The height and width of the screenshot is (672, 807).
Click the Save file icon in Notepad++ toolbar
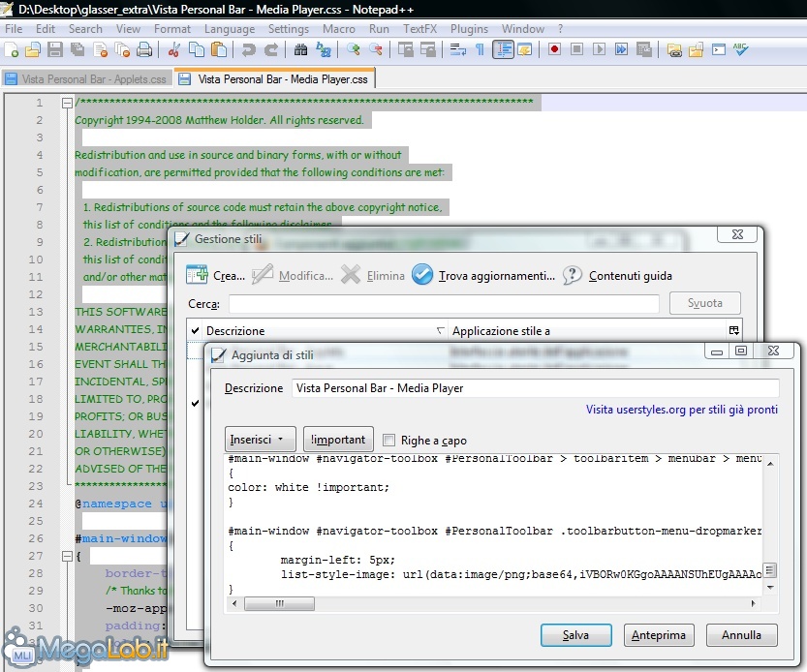(55, 49)
